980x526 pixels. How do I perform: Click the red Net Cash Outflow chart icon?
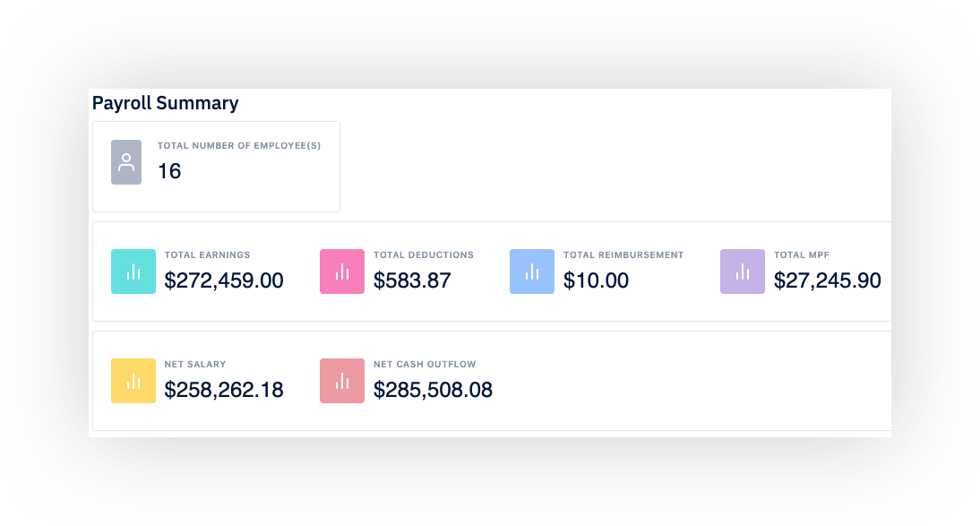point(341,381)
